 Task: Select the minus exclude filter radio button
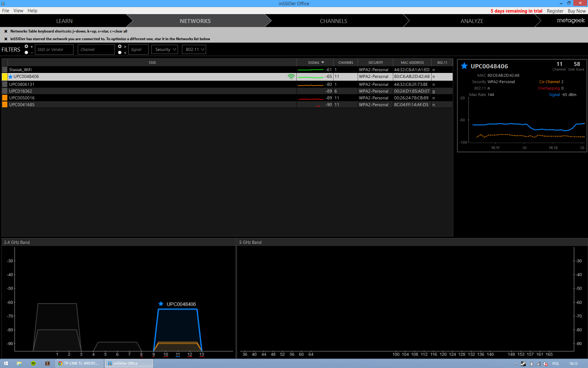coord(26,52)
